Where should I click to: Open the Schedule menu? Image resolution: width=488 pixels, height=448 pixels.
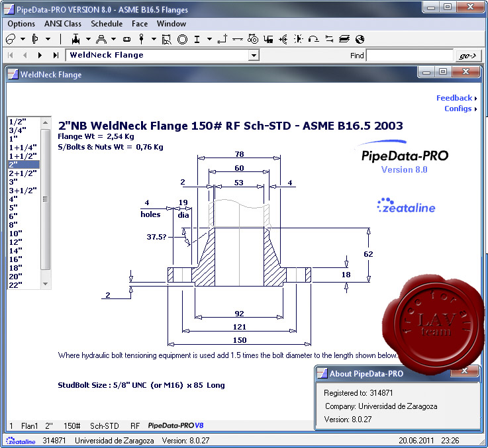click(x=107, y=24)
